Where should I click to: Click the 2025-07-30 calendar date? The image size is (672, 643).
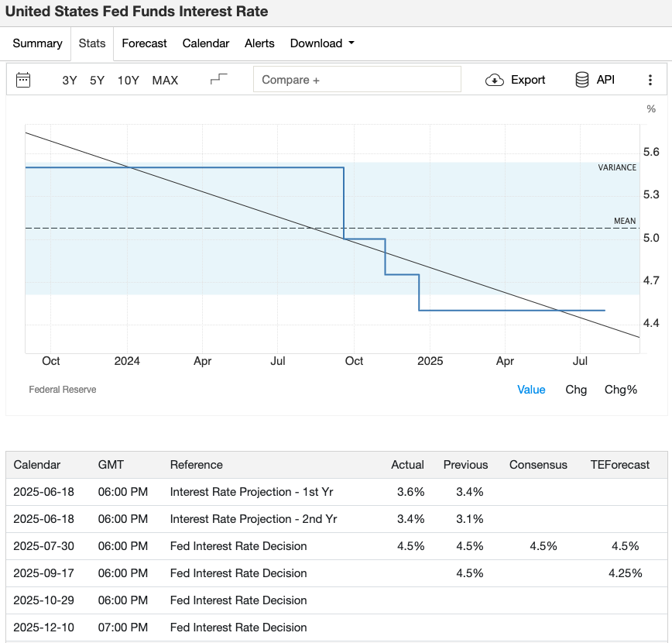tap(43, 546)
